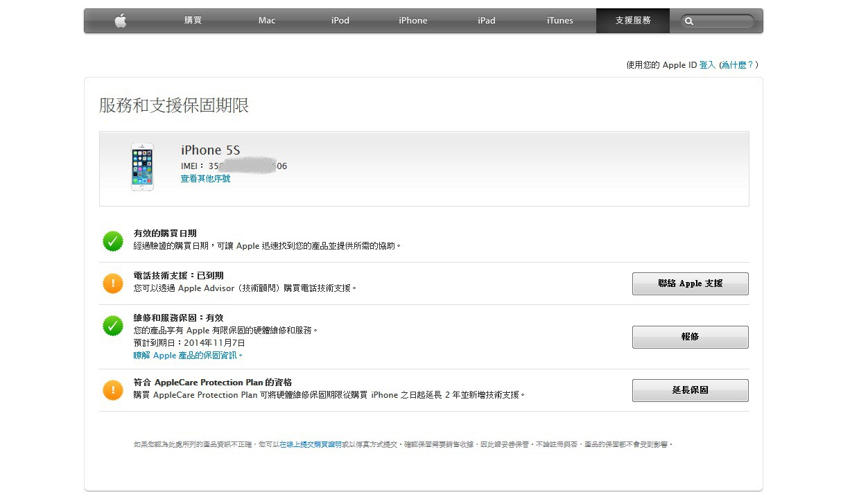
Task: Click the iPhone 5S product title
Action: (211, 150)
